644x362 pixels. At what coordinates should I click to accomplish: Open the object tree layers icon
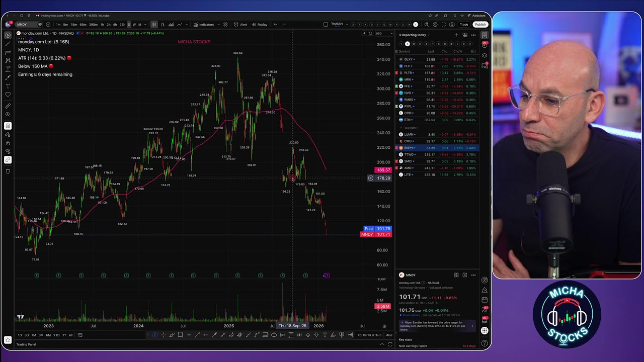pos(485,55)
